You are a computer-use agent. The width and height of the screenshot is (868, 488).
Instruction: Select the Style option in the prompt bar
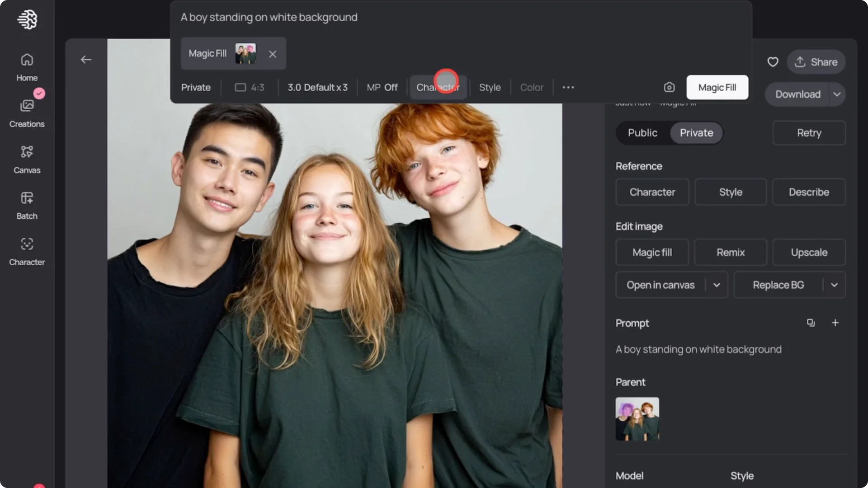tap(490, 87)
